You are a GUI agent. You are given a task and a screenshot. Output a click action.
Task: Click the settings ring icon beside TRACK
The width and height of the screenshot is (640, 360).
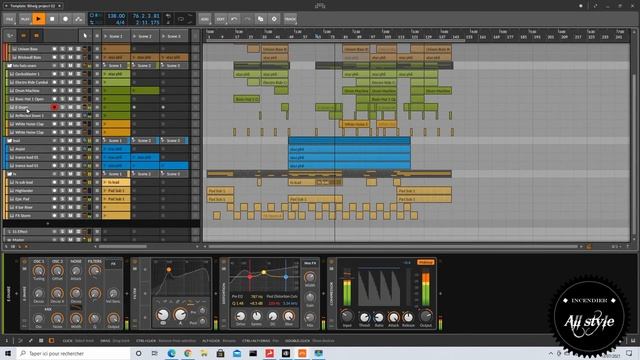point(274,19)
